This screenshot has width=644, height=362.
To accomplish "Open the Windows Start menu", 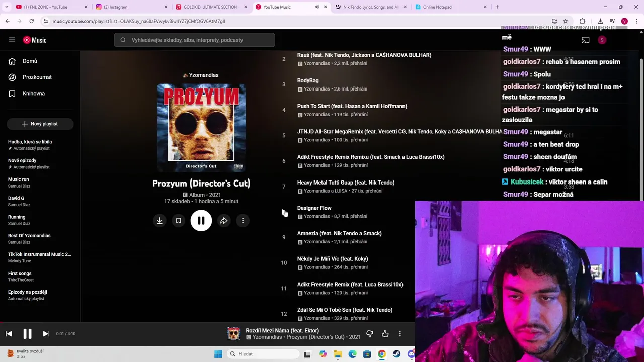I will pos(218,354).
